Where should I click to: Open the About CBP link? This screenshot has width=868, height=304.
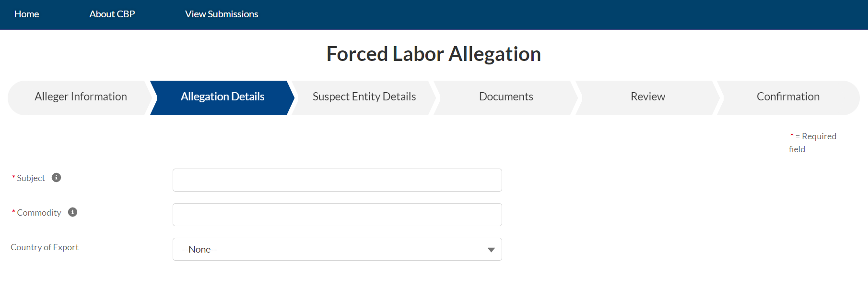point(112,14)
